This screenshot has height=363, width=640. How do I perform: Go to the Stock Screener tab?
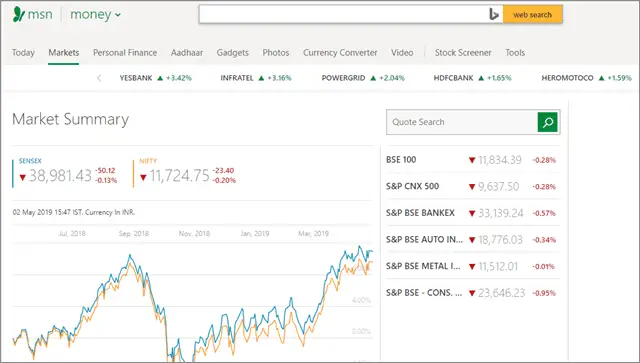click(463, 53)
